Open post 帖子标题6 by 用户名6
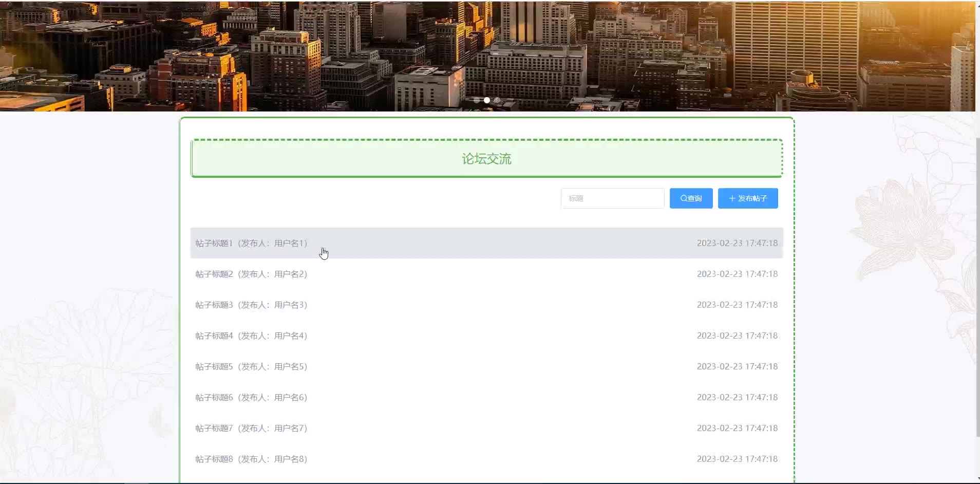Viewport: 980px width, 484px height. (486, 397)
